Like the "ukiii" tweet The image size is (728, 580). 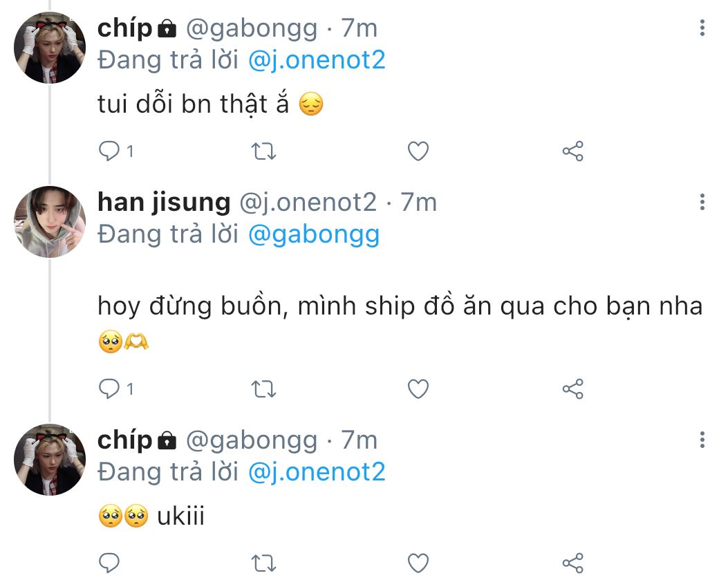pyautogui.click(x=418, y=563)
